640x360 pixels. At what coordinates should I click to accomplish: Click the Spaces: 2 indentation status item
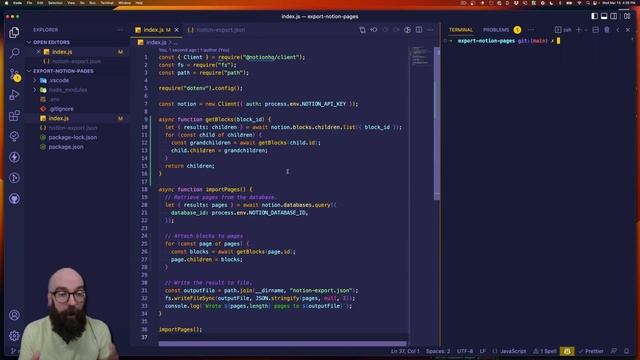(438, 351)
